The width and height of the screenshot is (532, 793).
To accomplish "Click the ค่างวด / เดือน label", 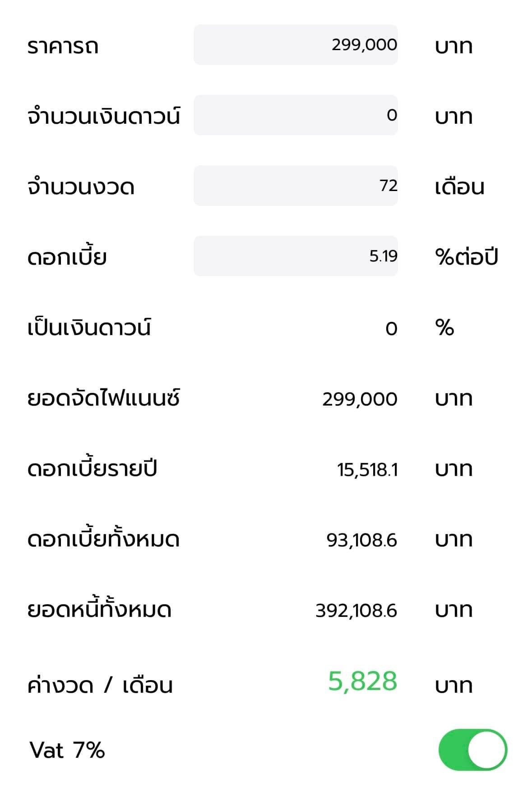I will click(x=100, y=686).
